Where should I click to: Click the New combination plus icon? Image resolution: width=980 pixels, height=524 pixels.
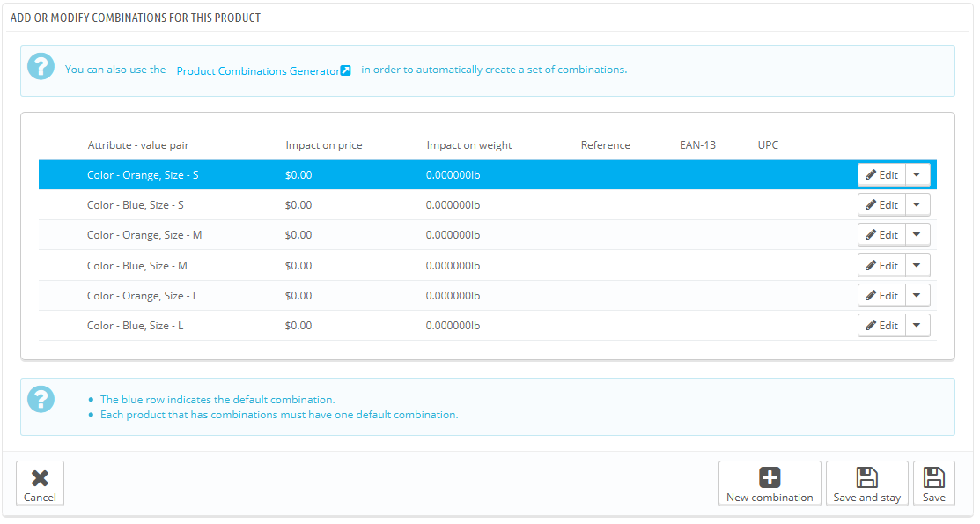click(770, 477)
